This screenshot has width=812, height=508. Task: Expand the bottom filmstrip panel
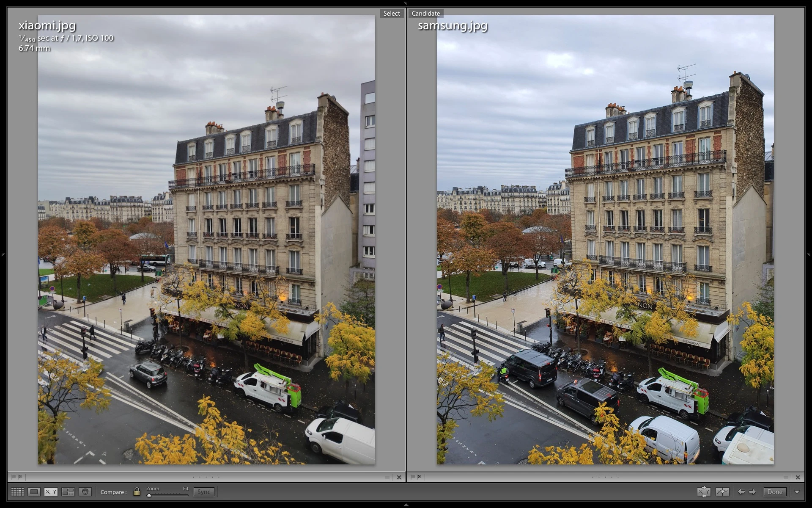[406, 505]
